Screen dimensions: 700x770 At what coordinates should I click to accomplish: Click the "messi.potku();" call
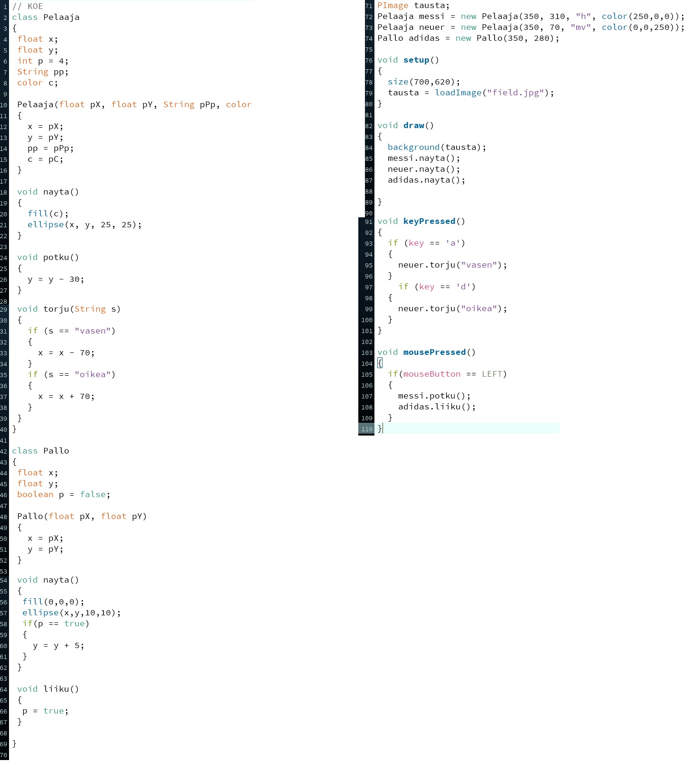pyautogui.click(x=434, y=396)
